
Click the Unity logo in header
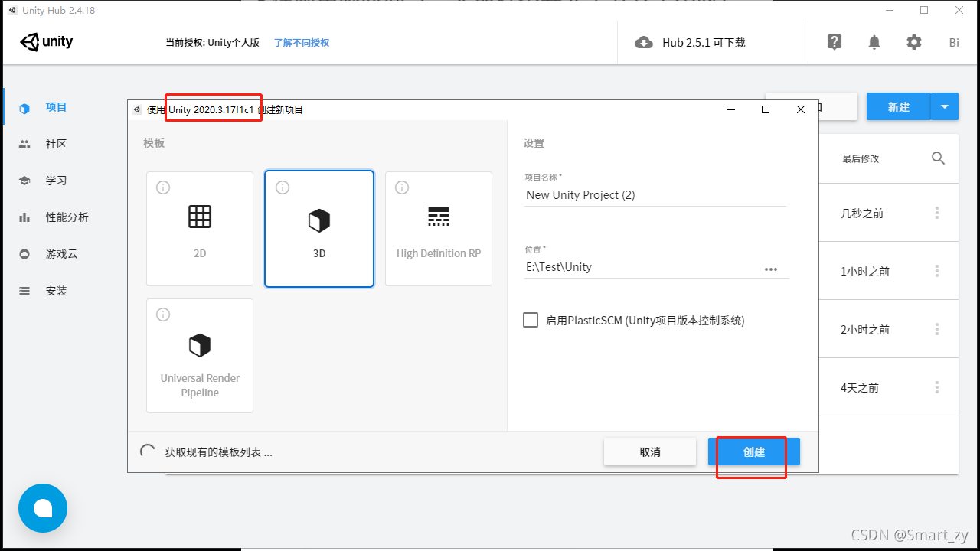(x=47, y=42)
